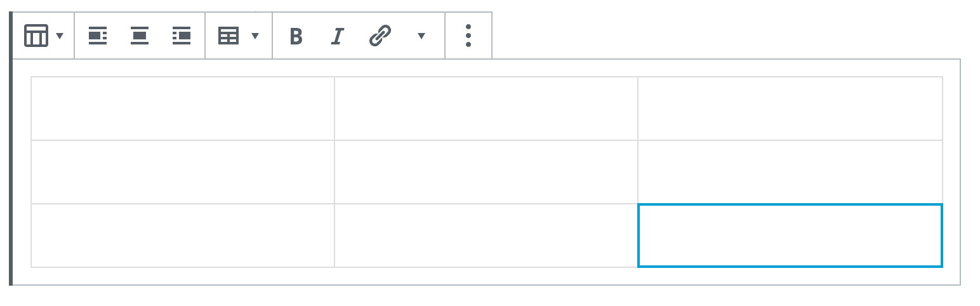Insert a link with chain icon
This screenshot has height=306, width=980.
pos(380,36)
